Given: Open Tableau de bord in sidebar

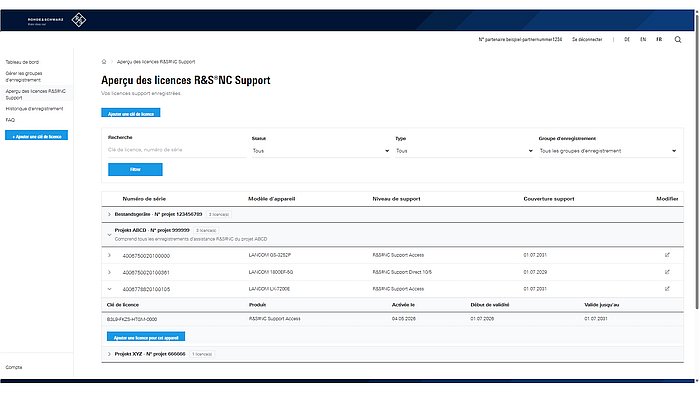Looking at the screenshot, I should coord(22,62).
